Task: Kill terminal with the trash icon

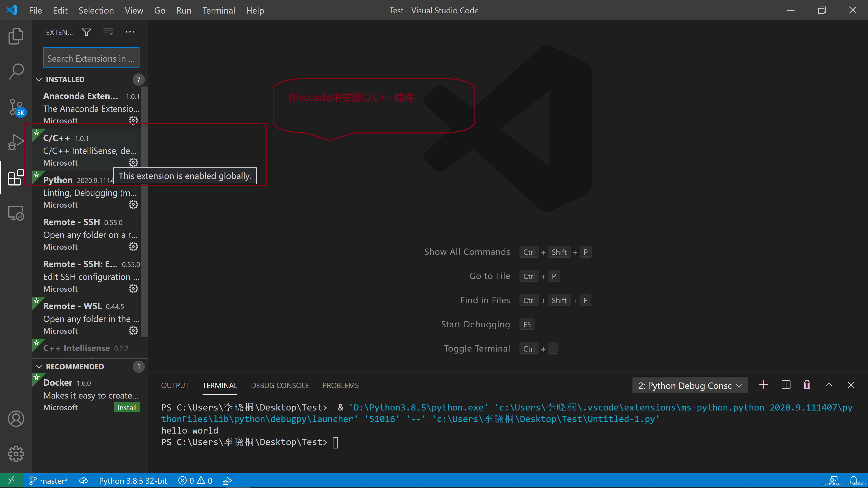Action: (807, 385)
